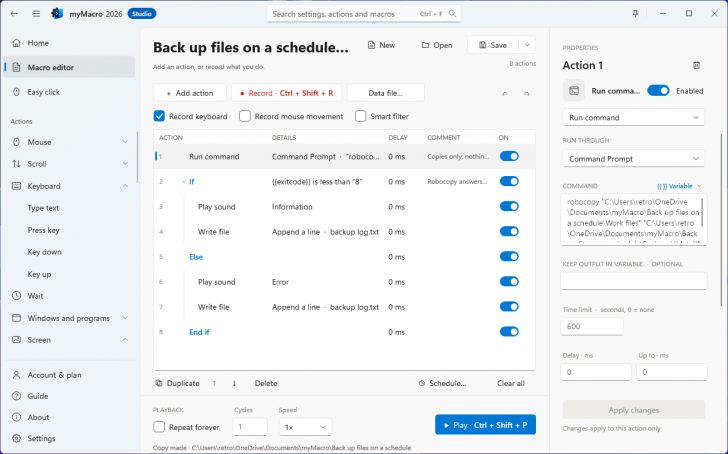Collapse the Screen actions group
The height and width of the screenshot is (454, 728).
[125, 340]
